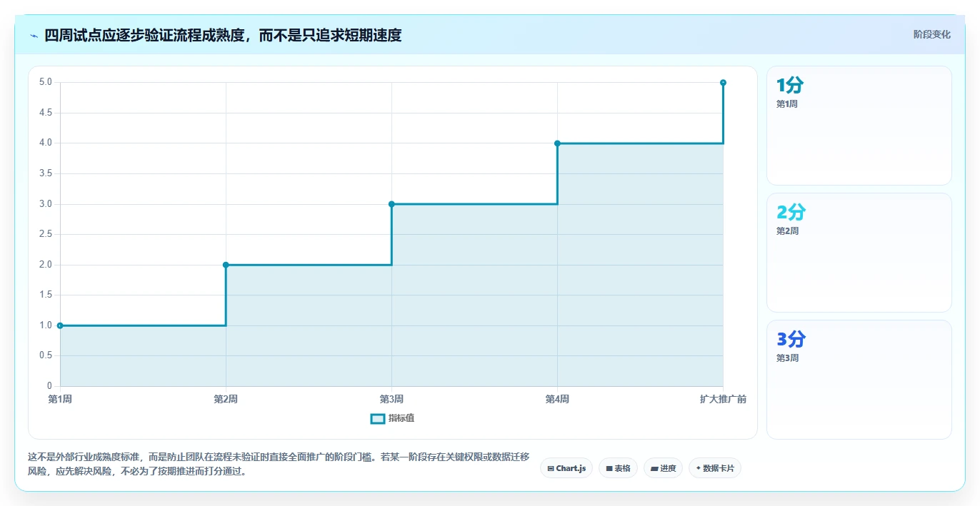This screenshot has height=506, width=980.
Task: Click the 第4周 x-axis label
Action: (x=557, y=399)
